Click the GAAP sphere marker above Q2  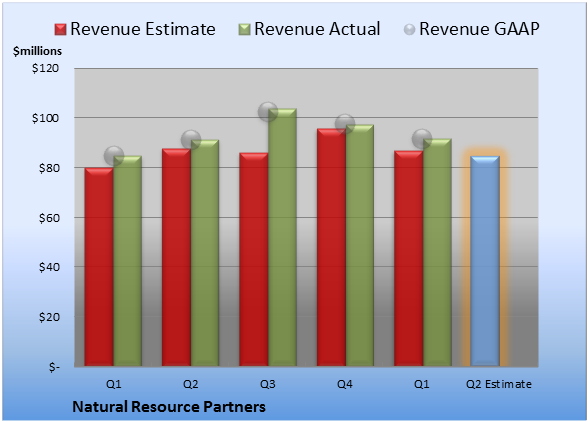click(191, 140)
